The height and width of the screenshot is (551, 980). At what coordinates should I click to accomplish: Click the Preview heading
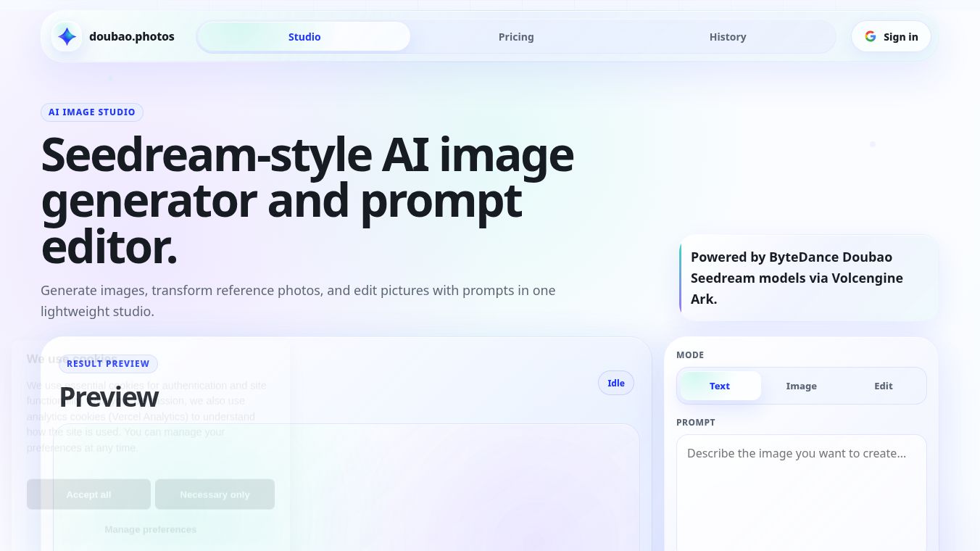tap(109, 397)
